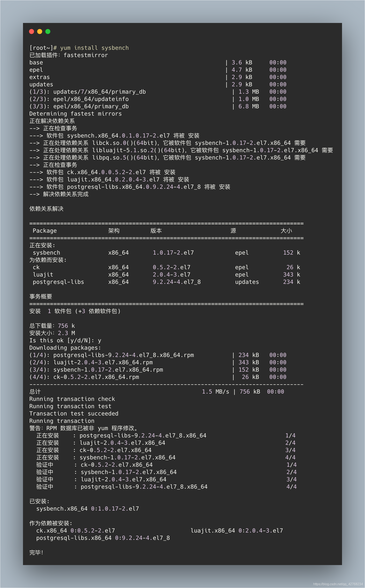
Task: Click the 'libpq.so.5()(64bit)' dependency text
Action: (x=124, y=158)
